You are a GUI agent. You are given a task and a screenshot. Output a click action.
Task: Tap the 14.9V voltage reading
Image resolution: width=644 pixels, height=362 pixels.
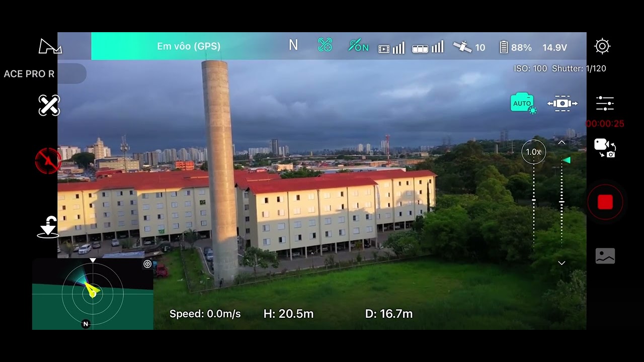tap(554, 47)
